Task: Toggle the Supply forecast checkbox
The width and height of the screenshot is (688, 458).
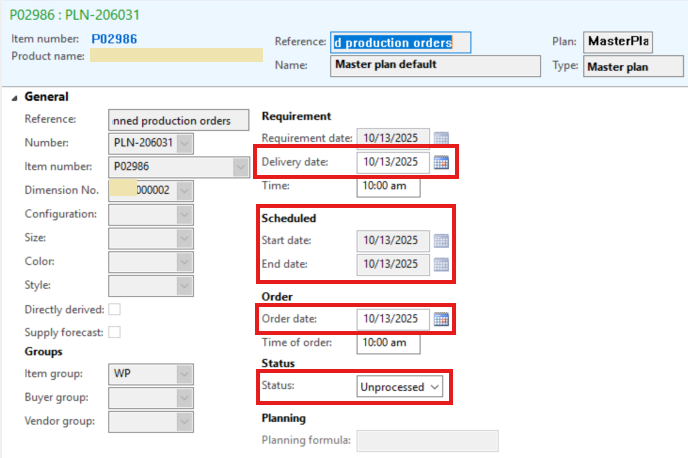Action: point(114,332)
